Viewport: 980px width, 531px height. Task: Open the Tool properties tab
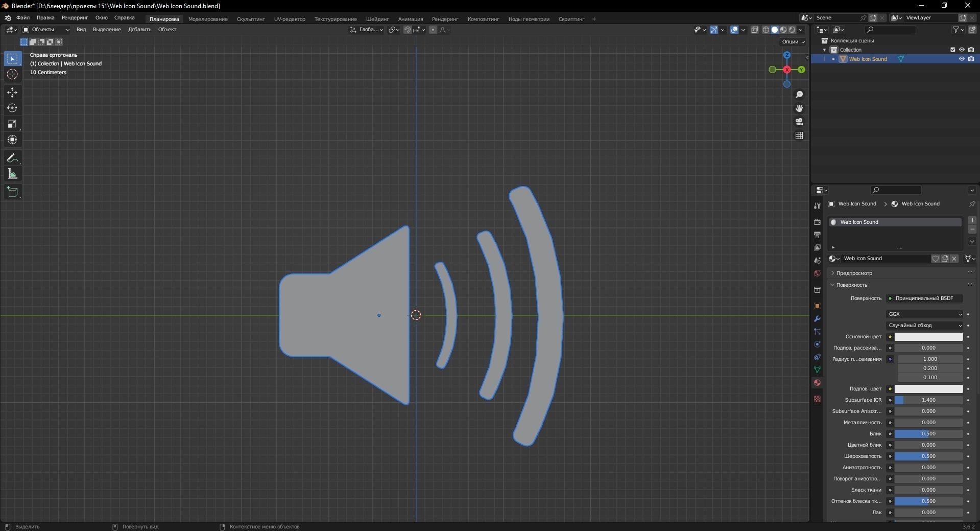pyautogui.click(x=817, y=206)
